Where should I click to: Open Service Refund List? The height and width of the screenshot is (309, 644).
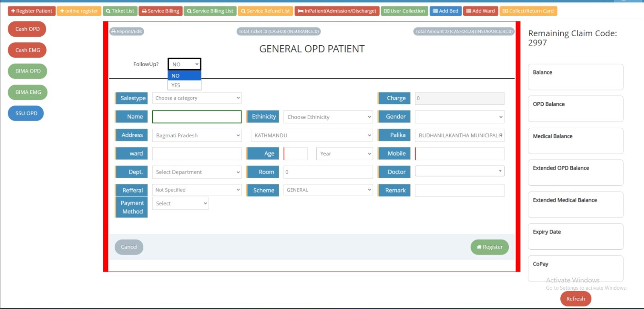pyautogui.click(x=265, y=11)
